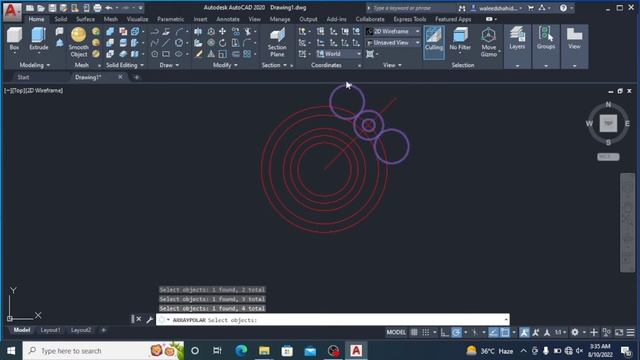Select the Box modeling tool
This screenshot has height=360, width=640.
click(14, 39)
